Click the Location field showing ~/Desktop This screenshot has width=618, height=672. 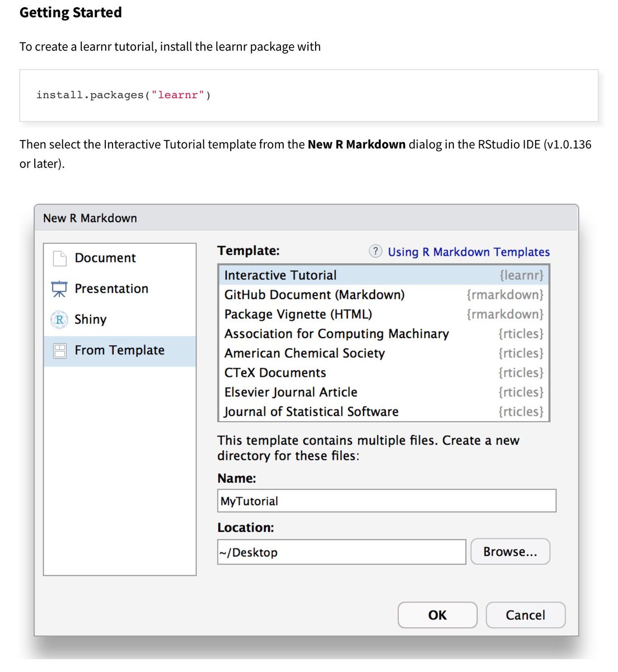(x=341, y=552)
